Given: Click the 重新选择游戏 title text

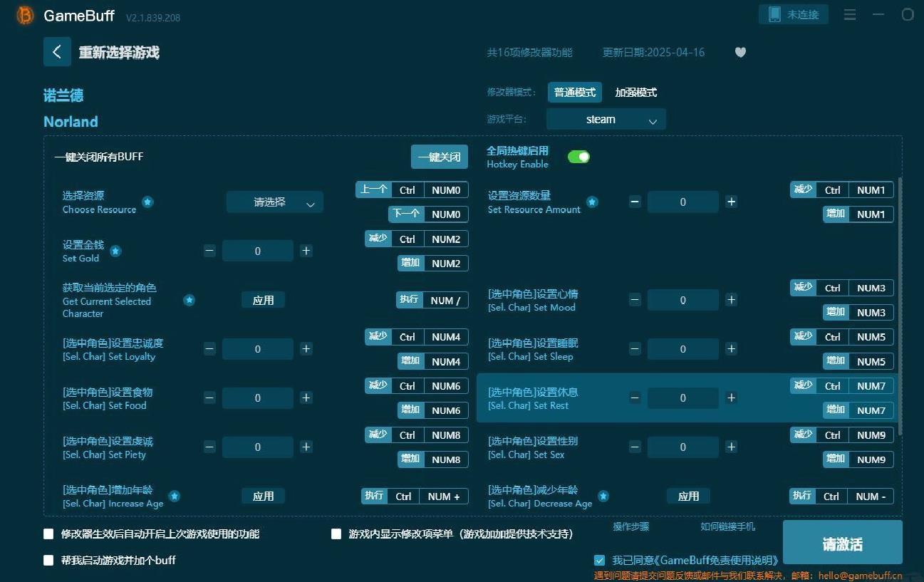Looking at the screenshot, I should (119, 52).
